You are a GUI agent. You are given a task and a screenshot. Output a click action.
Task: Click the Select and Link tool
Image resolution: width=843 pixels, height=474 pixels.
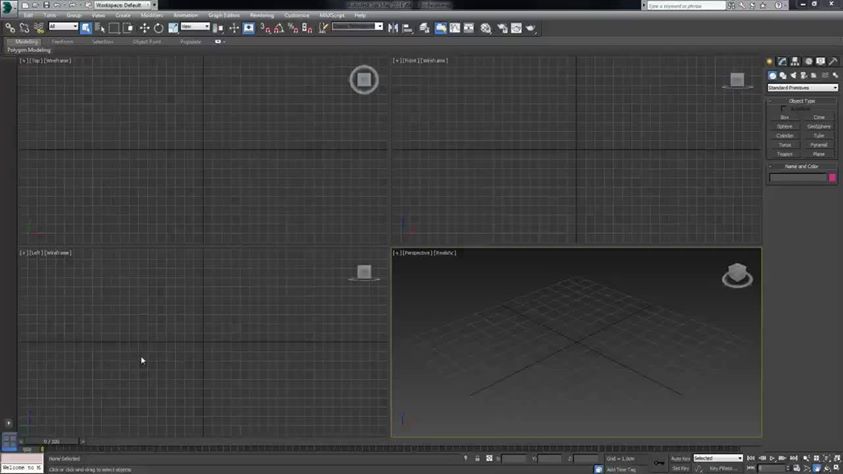[10, 28]
